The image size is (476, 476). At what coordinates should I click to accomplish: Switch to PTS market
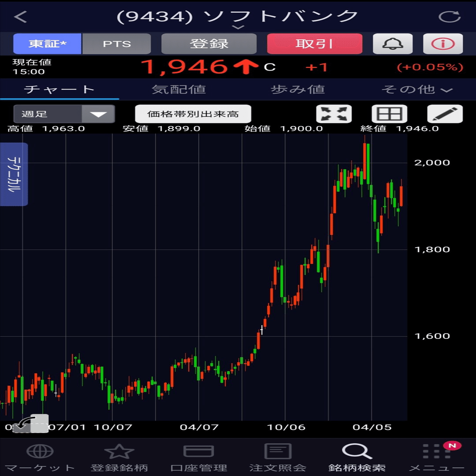(x=116, y=44)
